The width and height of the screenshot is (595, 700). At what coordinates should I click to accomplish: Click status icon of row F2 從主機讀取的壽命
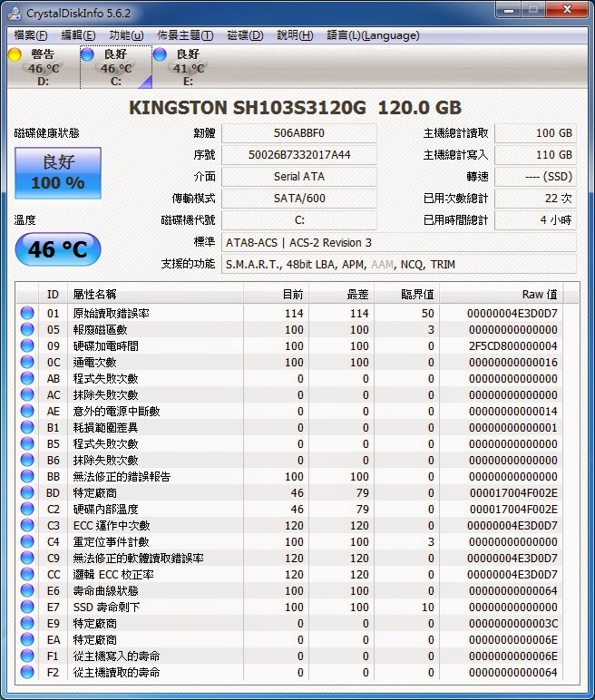point(27,671)
